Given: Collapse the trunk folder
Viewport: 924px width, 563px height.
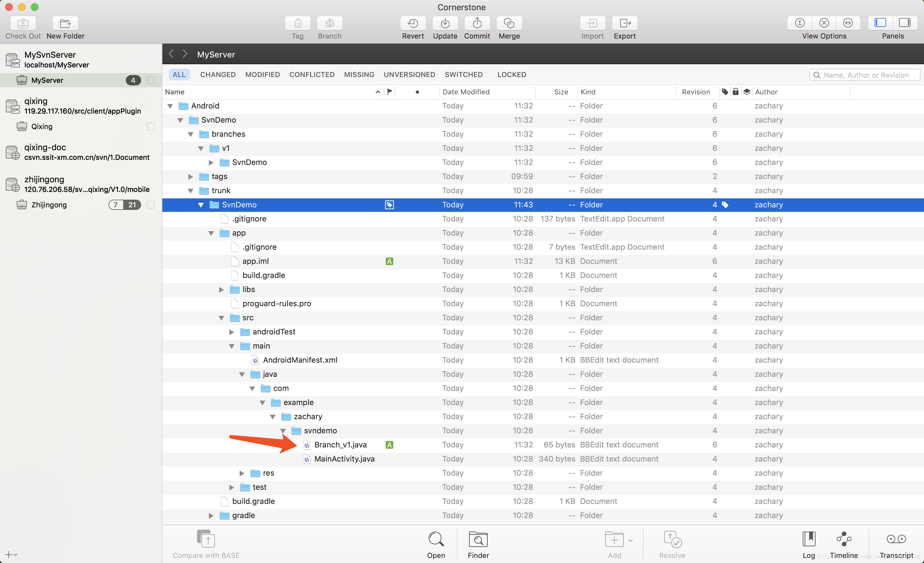Looking at the screenshot, I should point(191,191).
